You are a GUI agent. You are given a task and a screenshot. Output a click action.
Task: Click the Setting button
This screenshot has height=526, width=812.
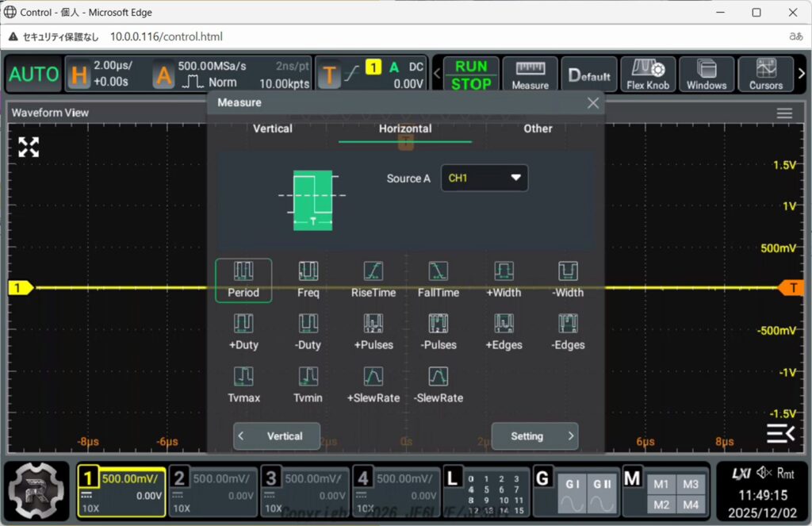coord(534,436)
